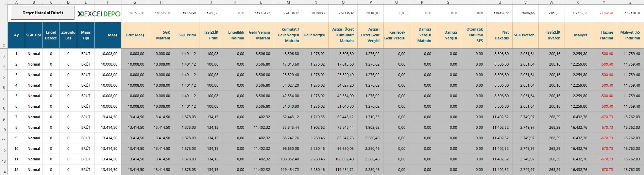Select row 2 header number
The image size is (644, 175).
pos(4,35)
